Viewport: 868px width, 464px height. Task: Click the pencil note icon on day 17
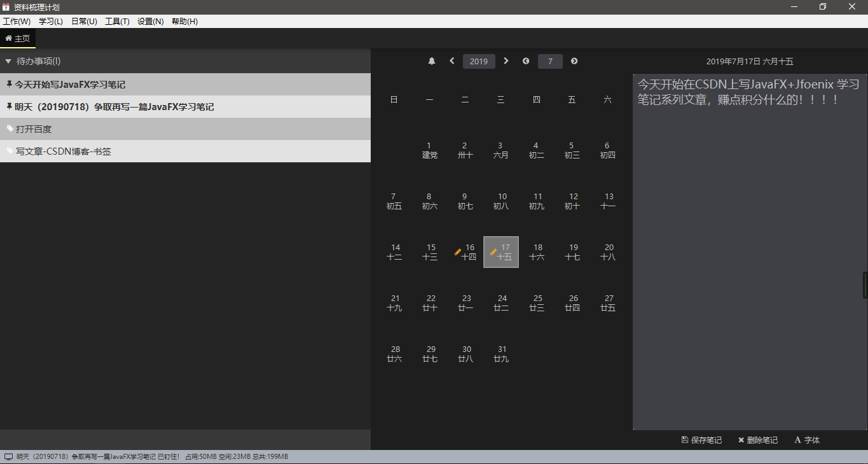493,252
